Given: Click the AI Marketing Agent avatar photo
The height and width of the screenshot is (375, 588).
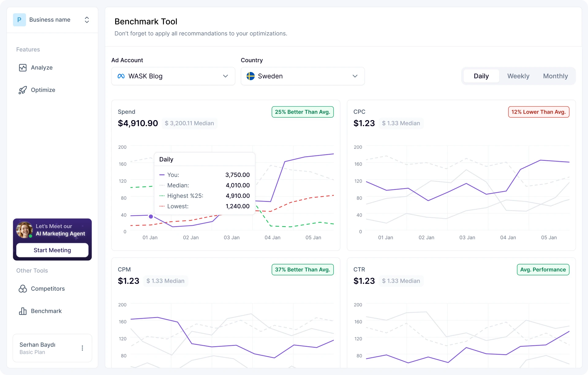Looking at the screenshot, I should pos(24,230).
